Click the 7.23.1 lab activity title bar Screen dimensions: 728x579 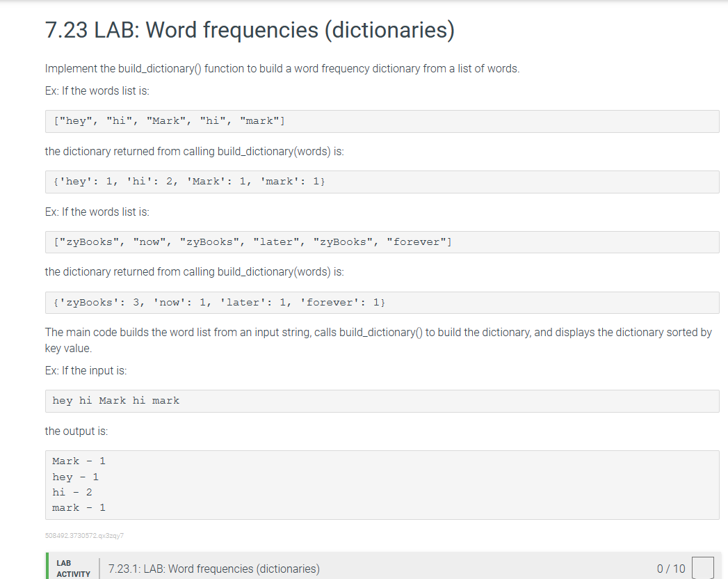tap(213, 568)
